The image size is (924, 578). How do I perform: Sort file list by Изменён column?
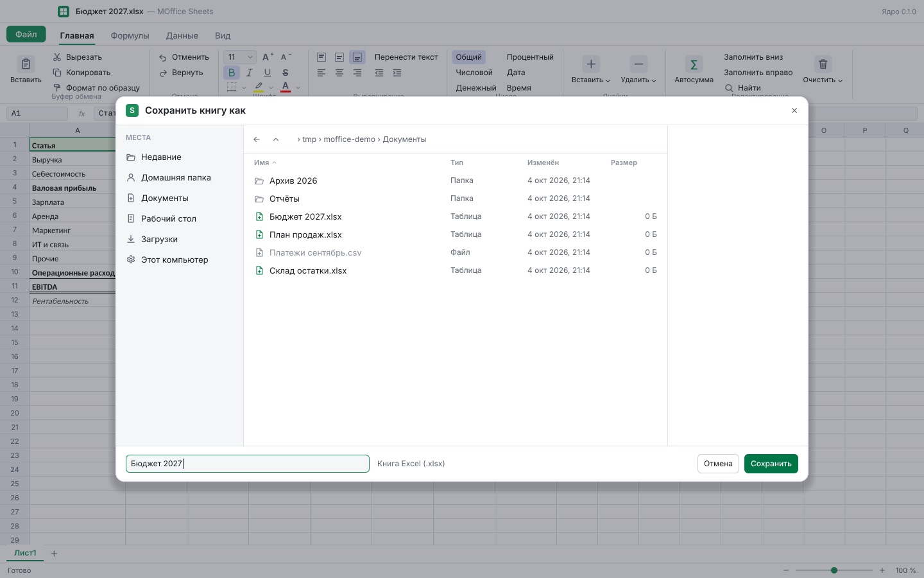[543, 162]
